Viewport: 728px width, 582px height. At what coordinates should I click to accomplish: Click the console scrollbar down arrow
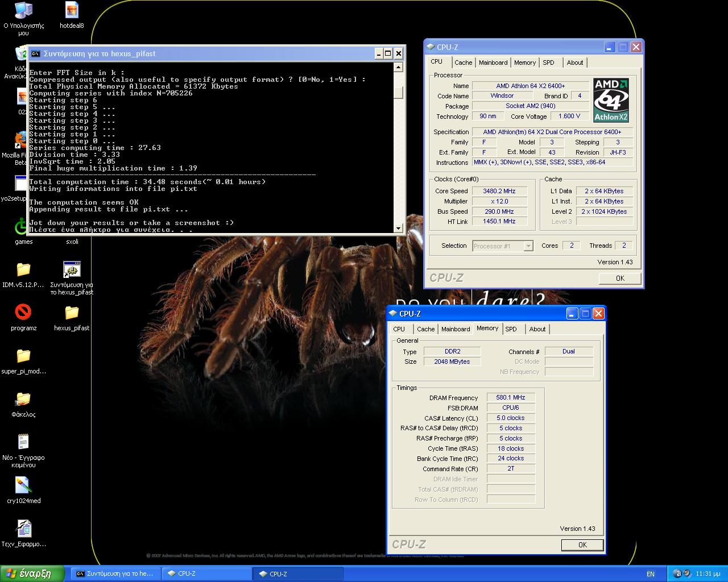point(398,228)
